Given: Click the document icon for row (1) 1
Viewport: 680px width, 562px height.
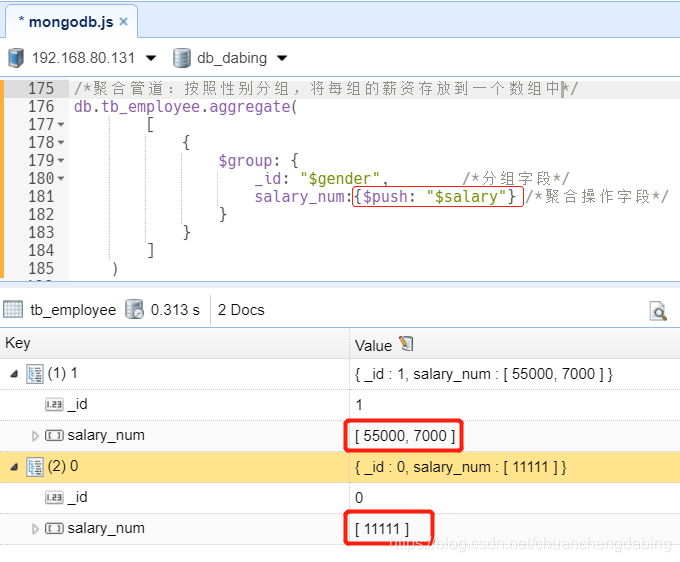Looking at the screenshot, I should tap(35, 374).
